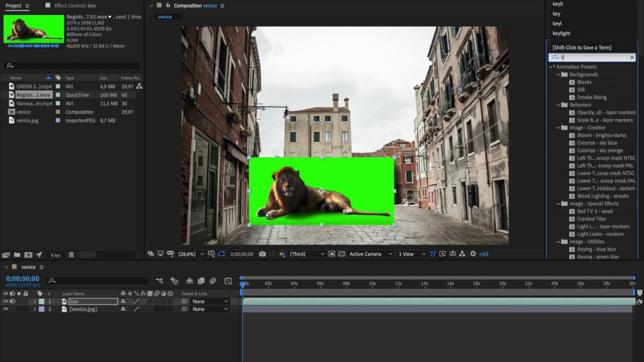Toggle Draft 3D in the timeline
644x362 pixels.
coord(174,281)
